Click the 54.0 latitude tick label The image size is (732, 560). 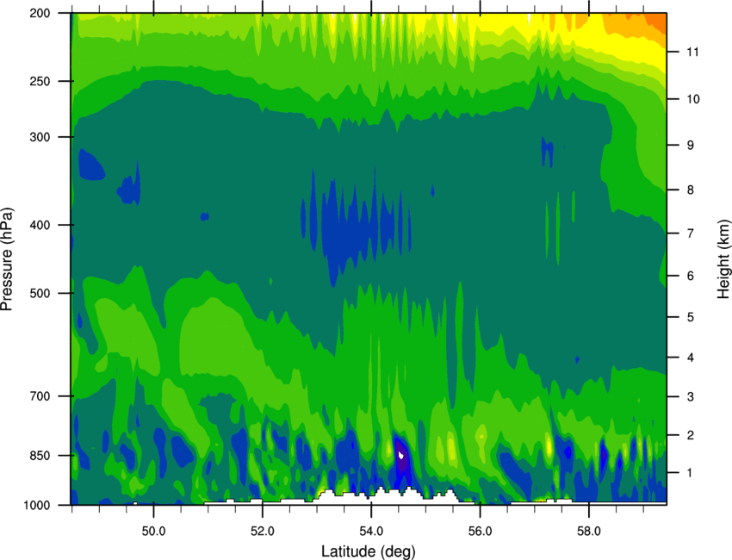tap(371, 532)
